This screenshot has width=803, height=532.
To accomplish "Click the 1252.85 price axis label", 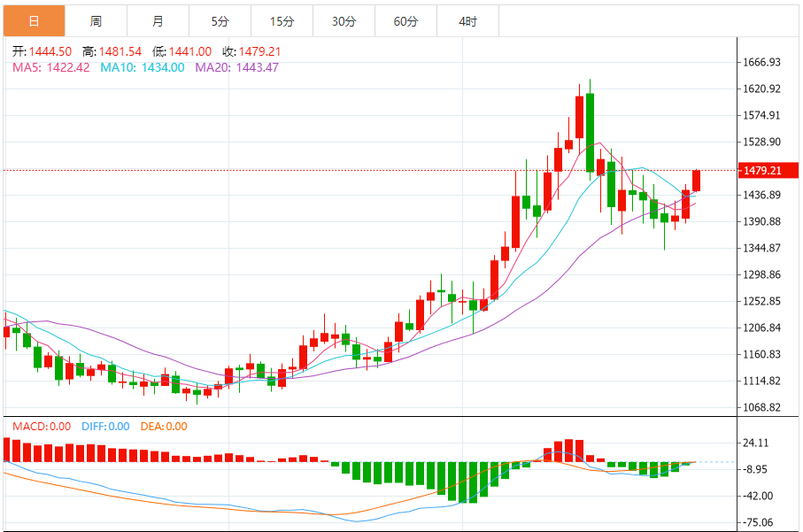I will (762, 301).
